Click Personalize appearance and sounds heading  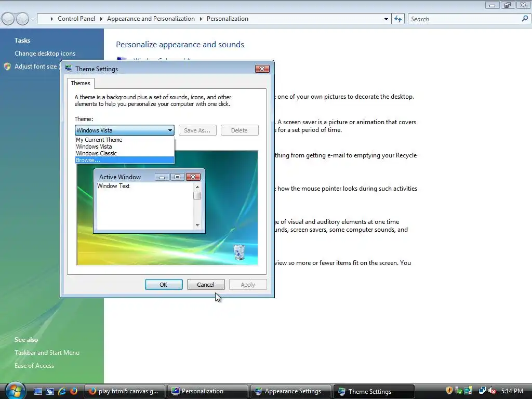pos(180,45)
